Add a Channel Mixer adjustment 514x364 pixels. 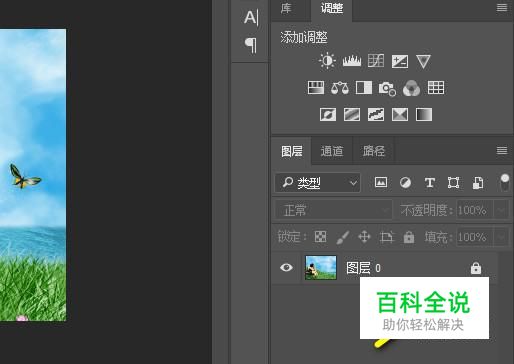point(411,88)
